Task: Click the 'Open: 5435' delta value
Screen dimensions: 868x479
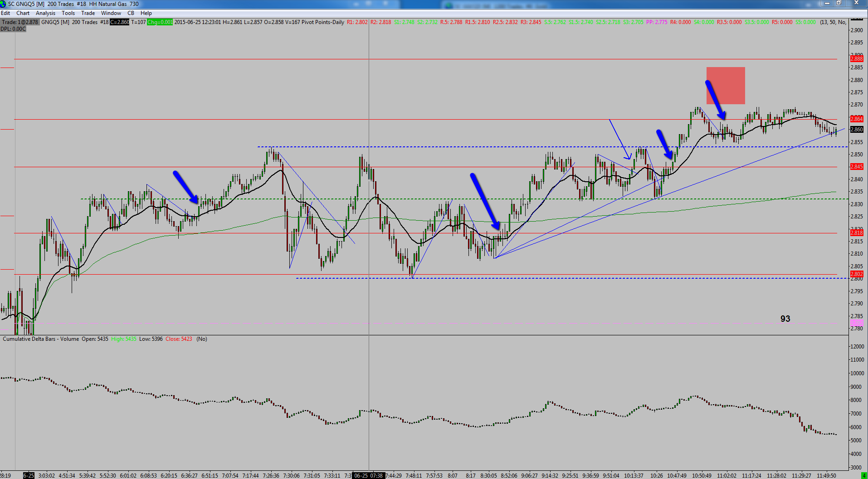Action: point(95,339)
